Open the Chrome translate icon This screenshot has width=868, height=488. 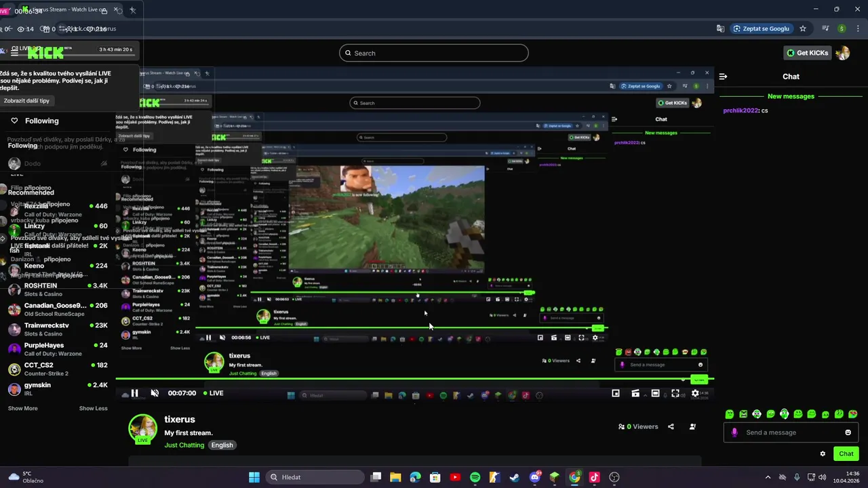pyautogui.click(x=720, y=28)
